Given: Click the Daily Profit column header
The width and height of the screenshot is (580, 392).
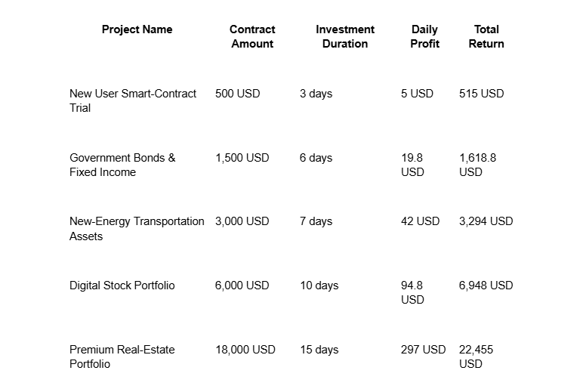Looking at the screenshot, I should click(x=424, y=36).
